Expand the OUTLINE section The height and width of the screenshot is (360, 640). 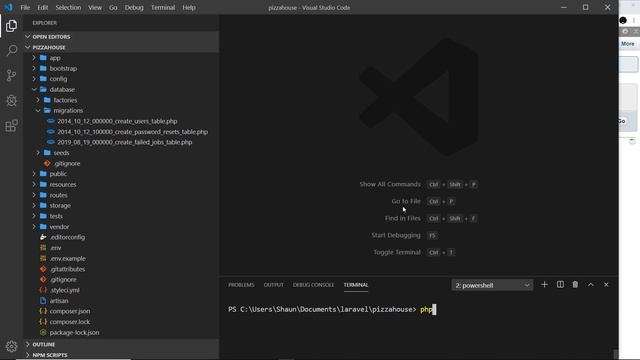pos(121,344)
